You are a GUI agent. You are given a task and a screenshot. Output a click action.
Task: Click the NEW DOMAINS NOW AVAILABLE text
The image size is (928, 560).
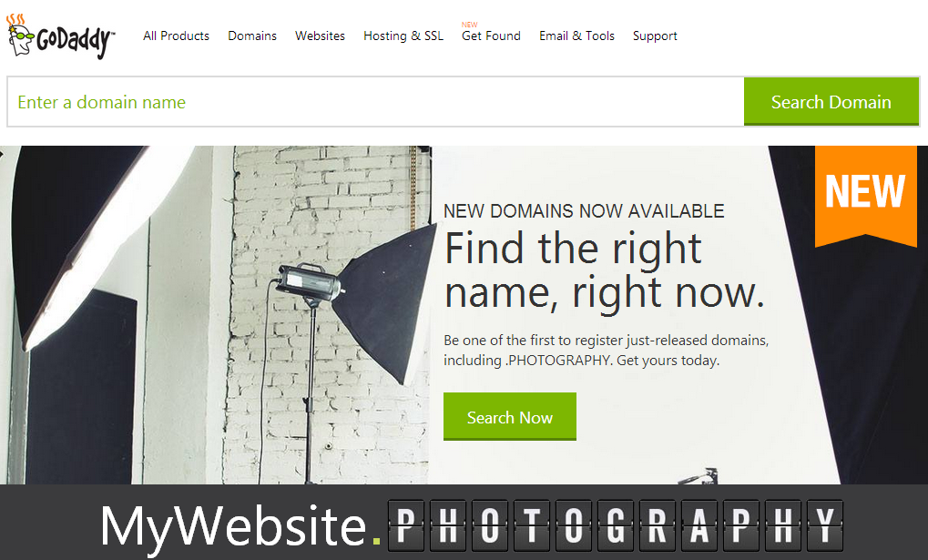(x=584, y=210)
